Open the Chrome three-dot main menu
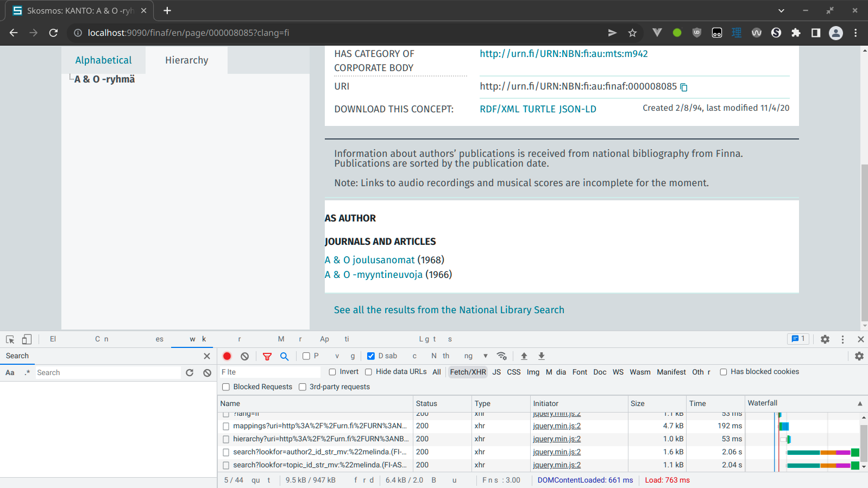Screen dimensions: 868x488 [x=856, y=33]
